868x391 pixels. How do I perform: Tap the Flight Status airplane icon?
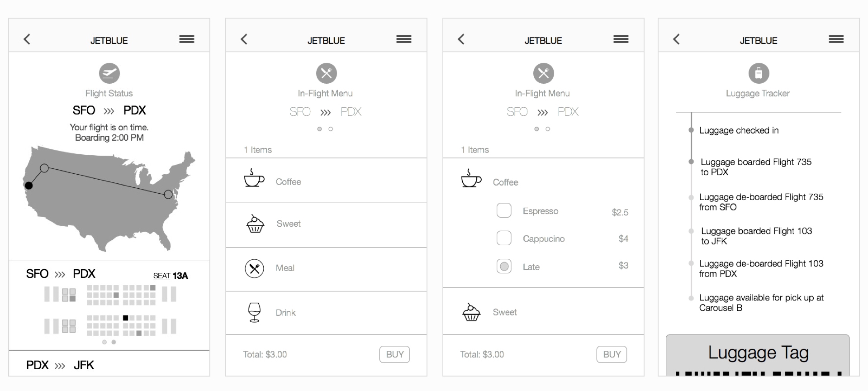tap(109, 73)
